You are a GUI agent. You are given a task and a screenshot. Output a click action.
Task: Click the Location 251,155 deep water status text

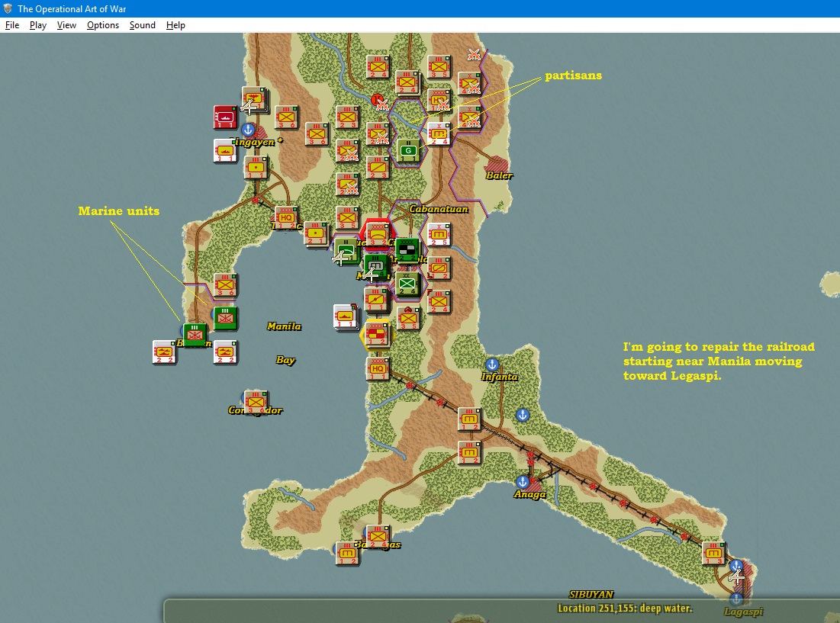(625, 608)
